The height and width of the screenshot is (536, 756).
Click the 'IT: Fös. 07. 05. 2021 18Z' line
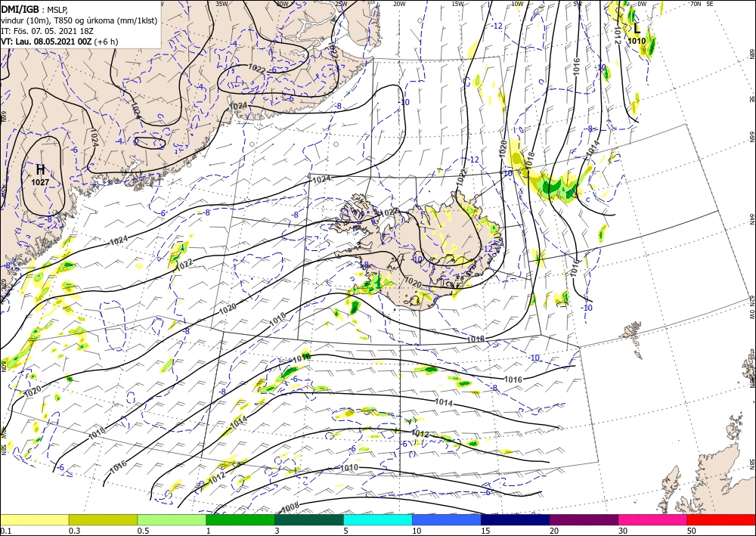[47, 31]
